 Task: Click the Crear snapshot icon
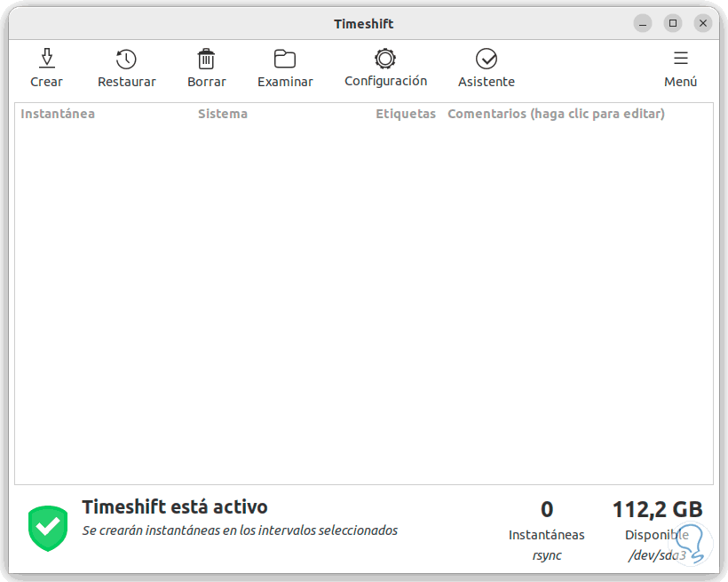click(x=46, y=59)
